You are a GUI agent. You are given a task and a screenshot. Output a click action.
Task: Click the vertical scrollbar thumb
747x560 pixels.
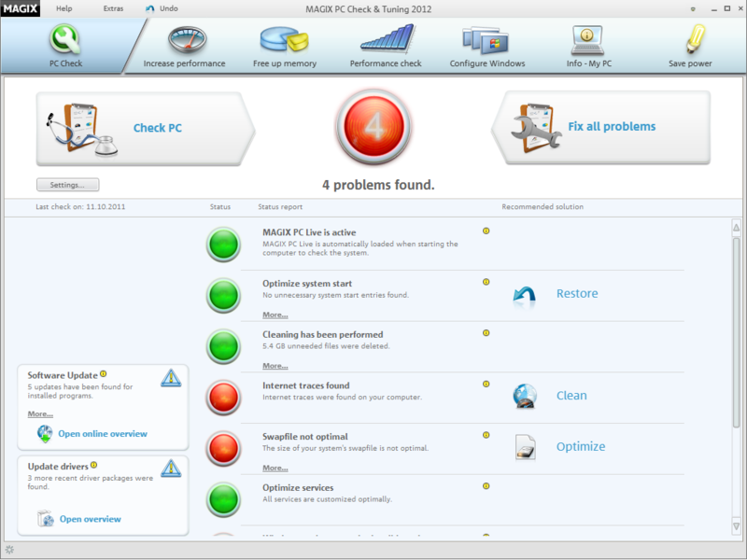tap(736, 332)
